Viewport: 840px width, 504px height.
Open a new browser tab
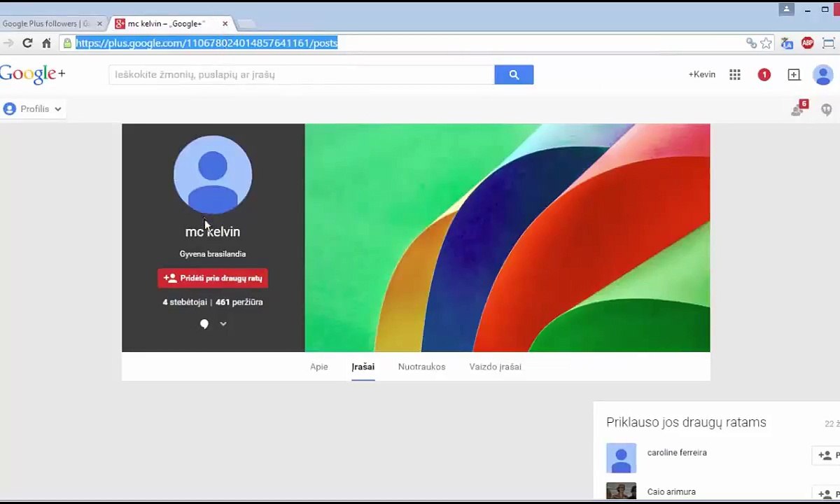(x=245, y=24)
